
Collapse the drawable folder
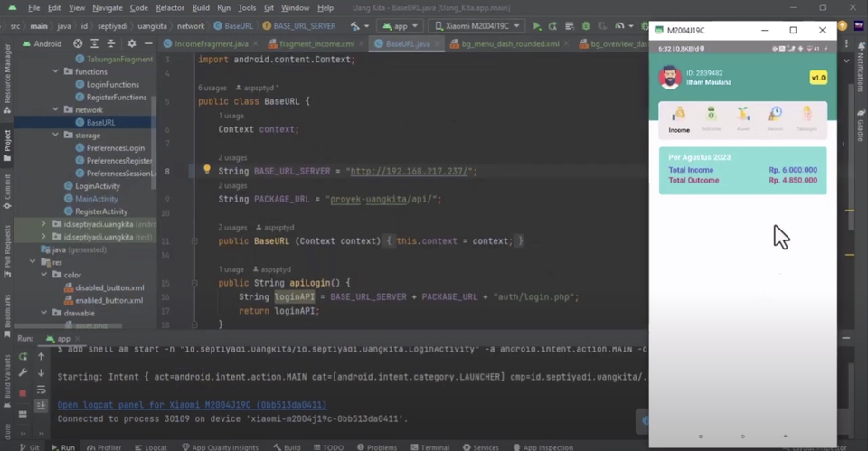tap(43, 313)
